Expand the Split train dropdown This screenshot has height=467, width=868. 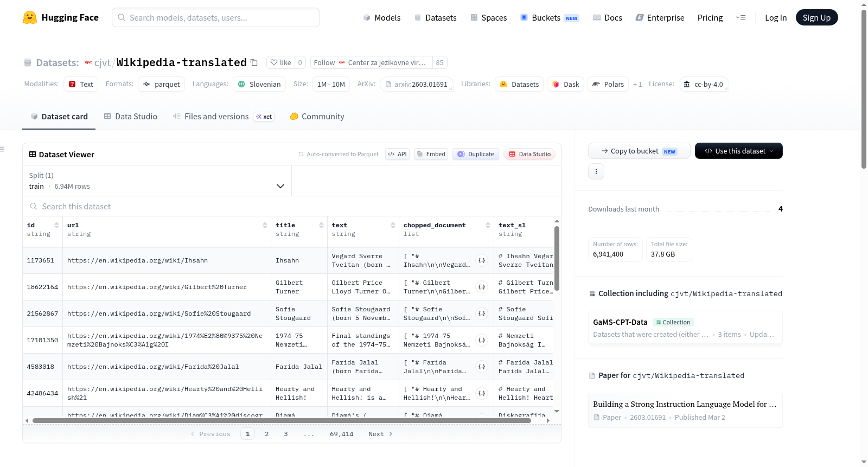(x=157, y=181)
